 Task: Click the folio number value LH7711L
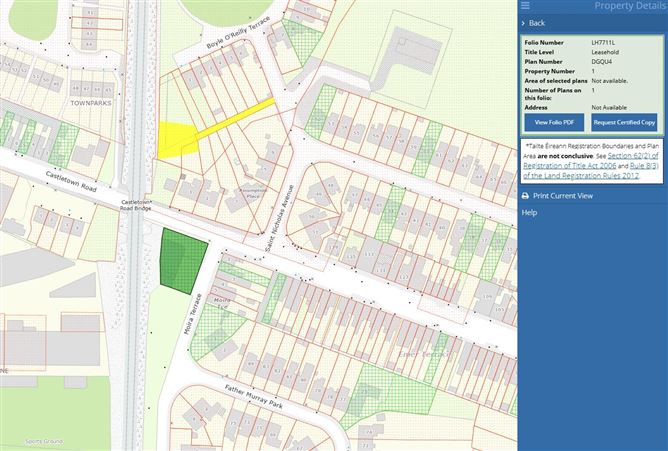604,42
